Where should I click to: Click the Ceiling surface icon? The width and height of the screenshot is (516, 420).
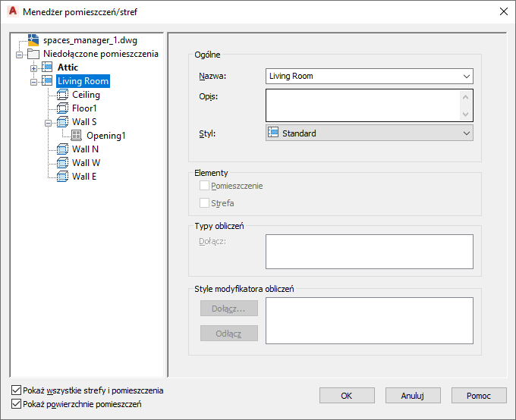click(x=62, y=95)
